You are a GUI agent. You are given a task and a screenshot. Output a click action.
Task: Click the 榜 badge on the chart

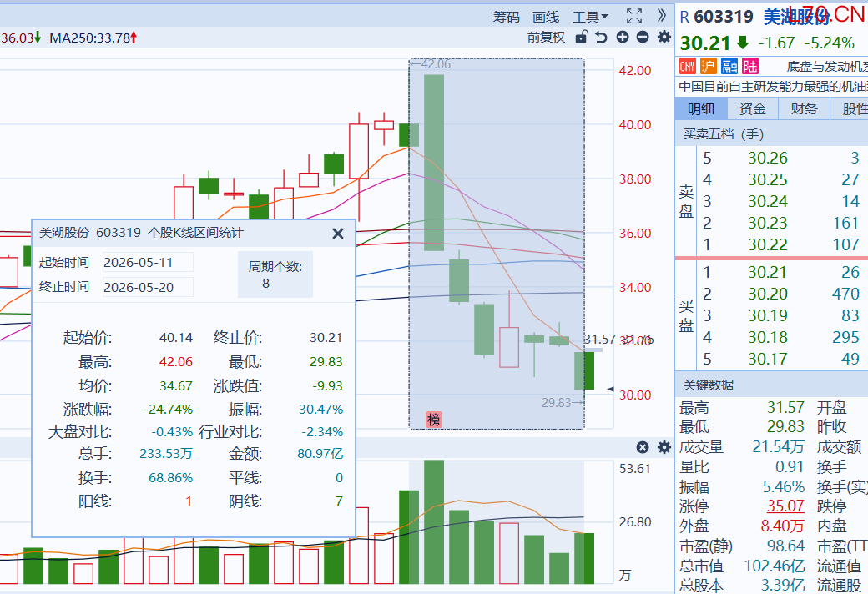pos(433,420)
